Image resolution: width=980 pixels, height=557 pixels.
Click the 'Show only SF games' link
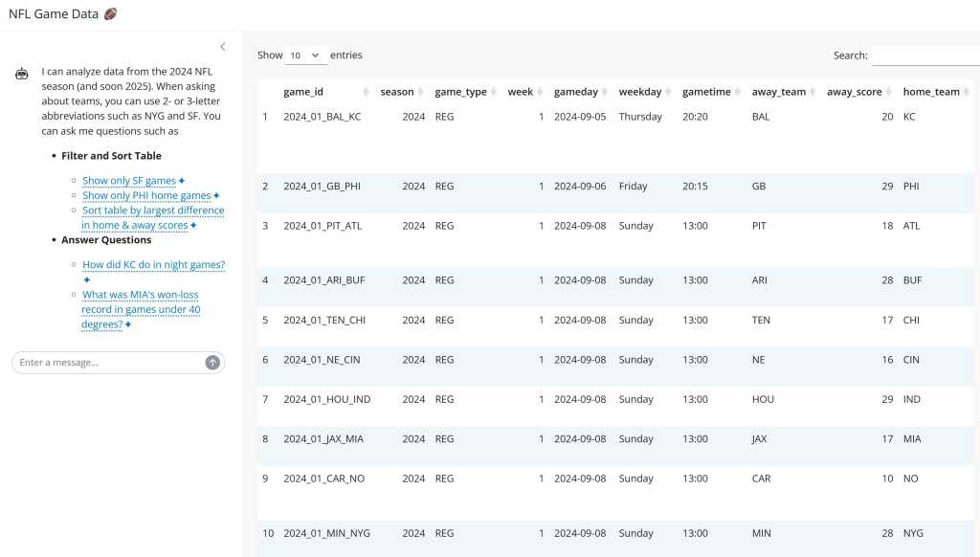point(127,180)
